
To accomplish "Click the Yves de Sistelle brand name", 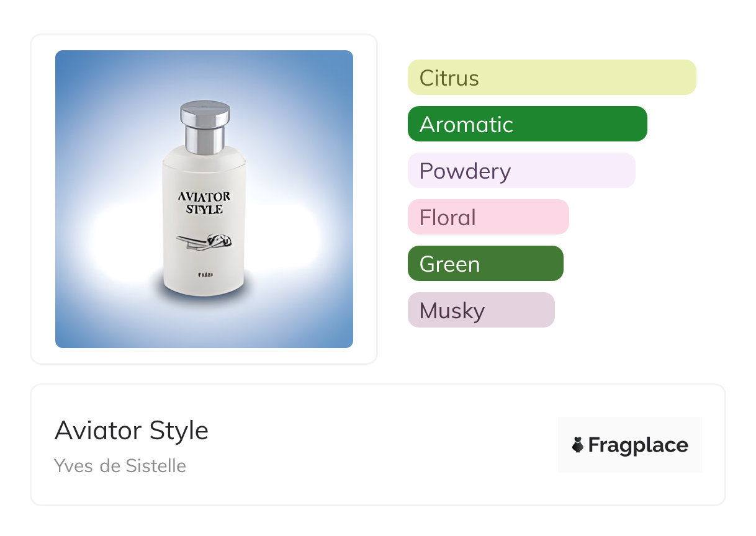I will coord(120,466).
